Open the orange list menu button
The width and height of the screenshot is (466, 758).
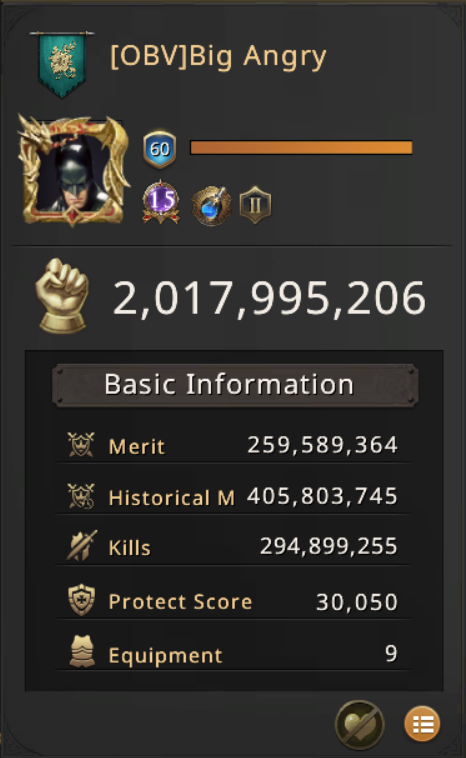pyautogui.click(x=422, y=724)
